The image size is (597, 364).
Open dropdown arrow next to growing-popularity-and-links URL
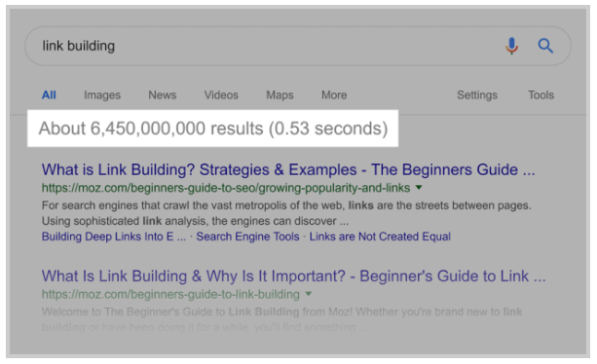point(419,188)
